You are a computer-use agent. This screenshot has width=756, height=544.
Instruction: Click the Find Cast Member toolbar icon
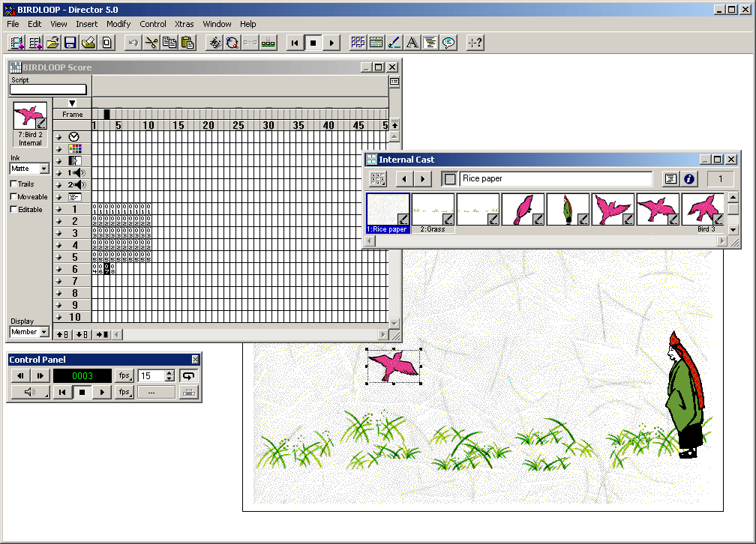click(214, 43)
